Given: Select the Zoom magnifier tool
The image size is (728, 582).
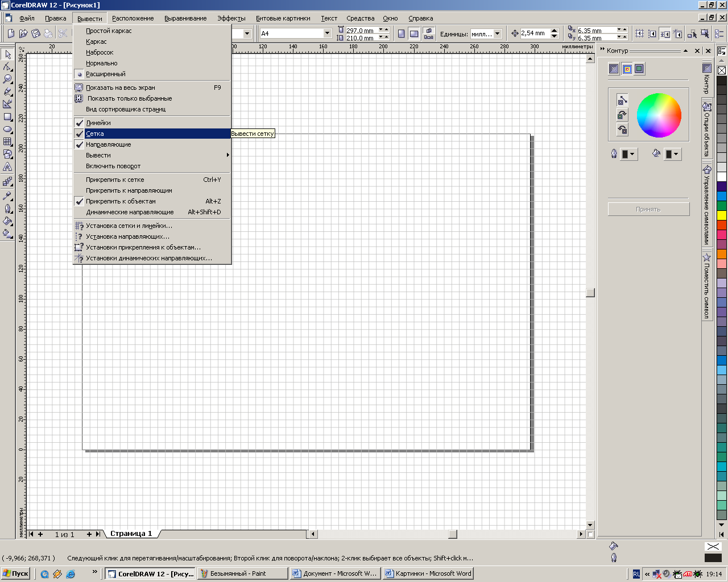Looking at the screenshot, I should pos(7,80).
